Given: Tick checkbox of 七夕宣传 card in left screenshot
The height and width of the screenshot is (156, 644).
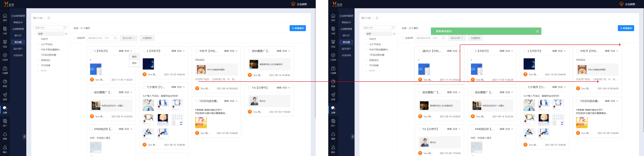Looking at the screenshot, I should (144, 87).
